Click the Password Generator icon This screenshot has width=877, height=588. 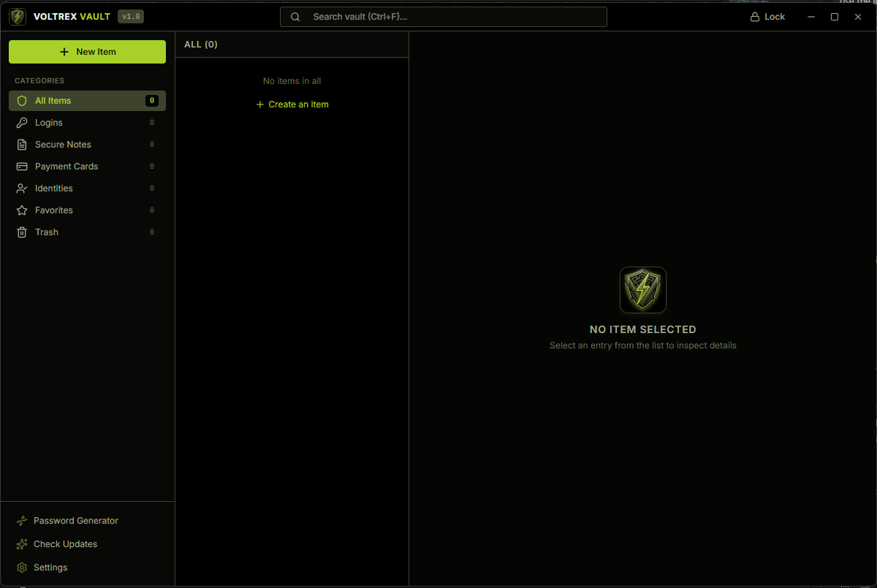[x=22, y=521]
